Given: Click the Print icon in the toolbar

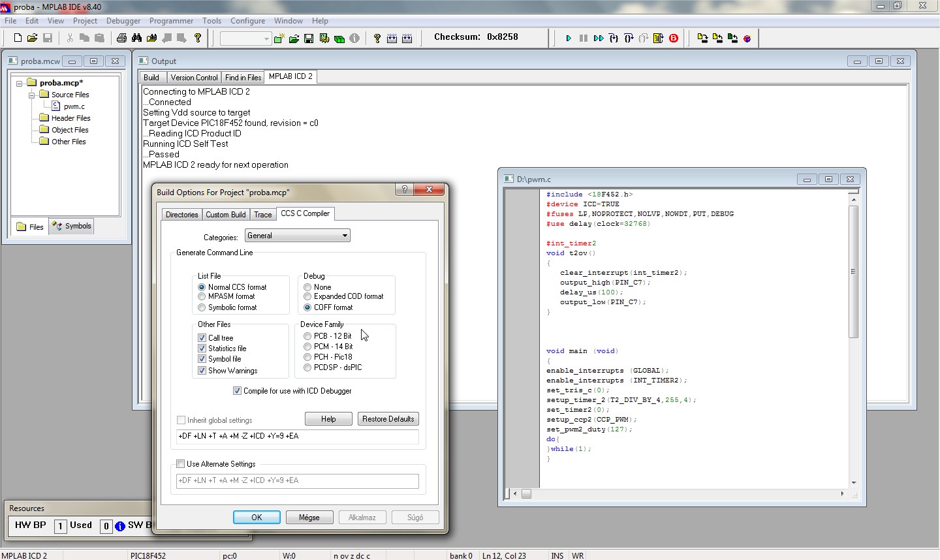Looking at the screenshot, I should click(121, 38).
